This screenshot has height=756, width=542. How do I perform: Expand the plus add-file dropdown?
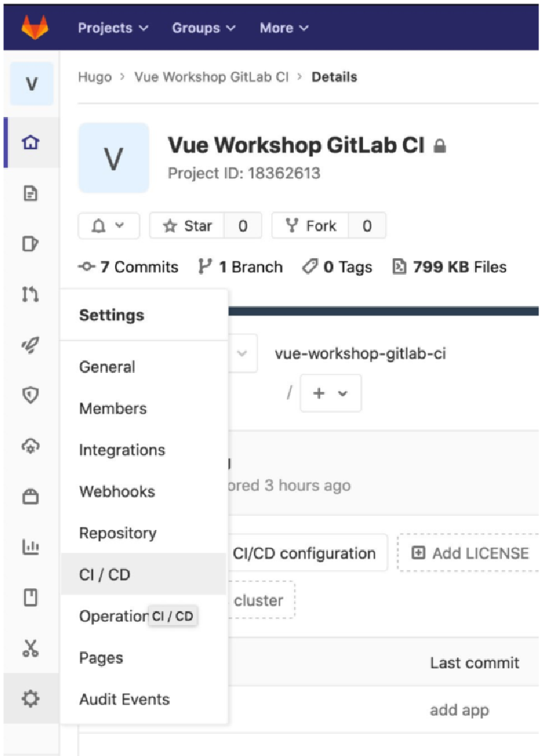pyautogui.click(x=330, y=393)
